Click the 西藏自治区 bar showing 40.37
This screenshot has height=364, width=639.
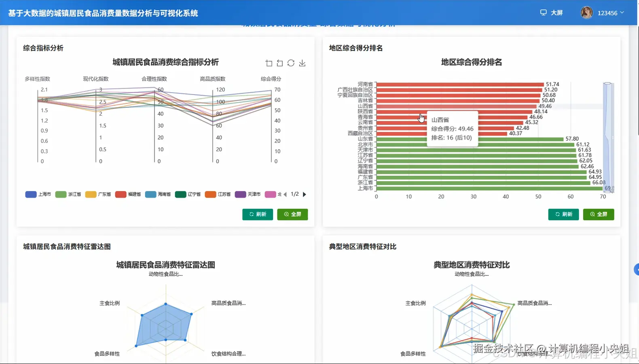click(442, 133)
